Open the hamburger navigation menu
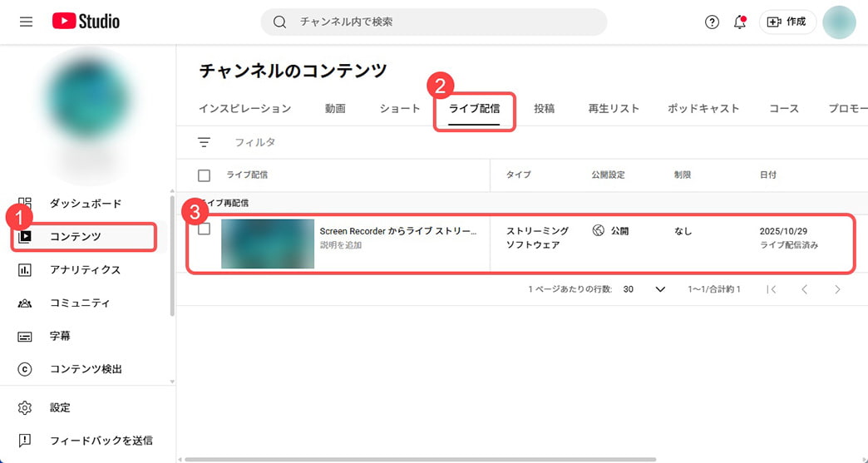 tap(26, 22)
